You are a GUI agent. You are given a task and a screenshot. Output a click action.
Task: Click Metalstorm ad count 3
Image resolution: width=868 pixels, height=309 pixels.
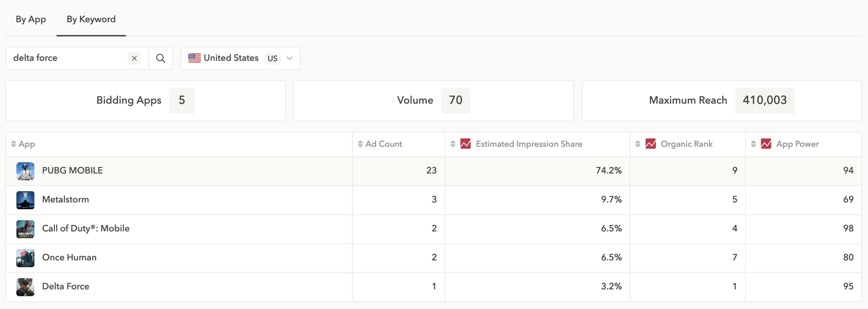(434, 199)
